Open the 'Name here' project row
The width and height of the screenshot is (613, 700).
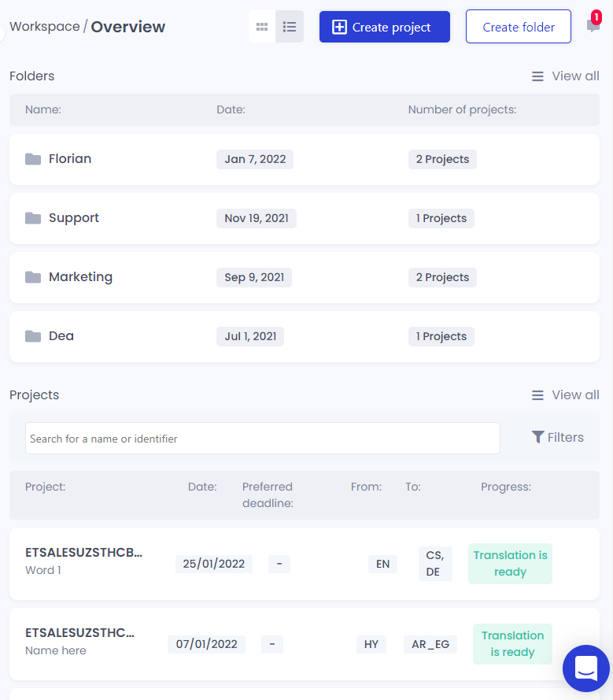80,641
